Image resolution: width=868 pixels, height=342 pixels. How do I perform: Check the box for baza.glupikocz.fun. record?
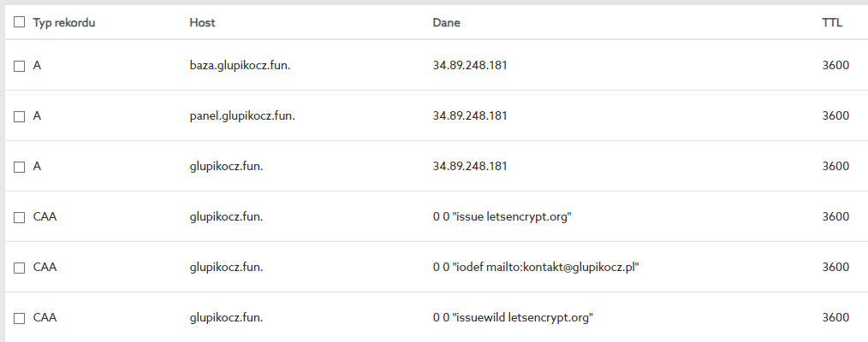(x=20, y=65)
